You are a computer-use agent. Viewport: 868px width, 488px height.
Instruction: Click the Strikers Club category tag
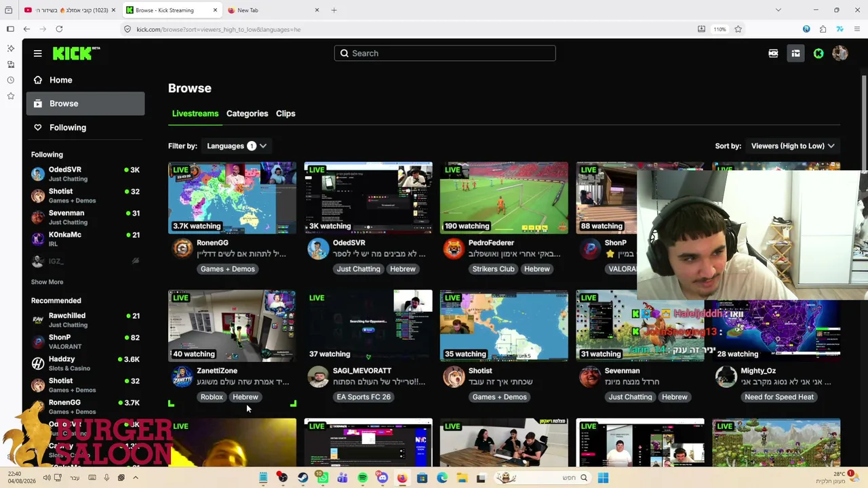click(493, 269)
